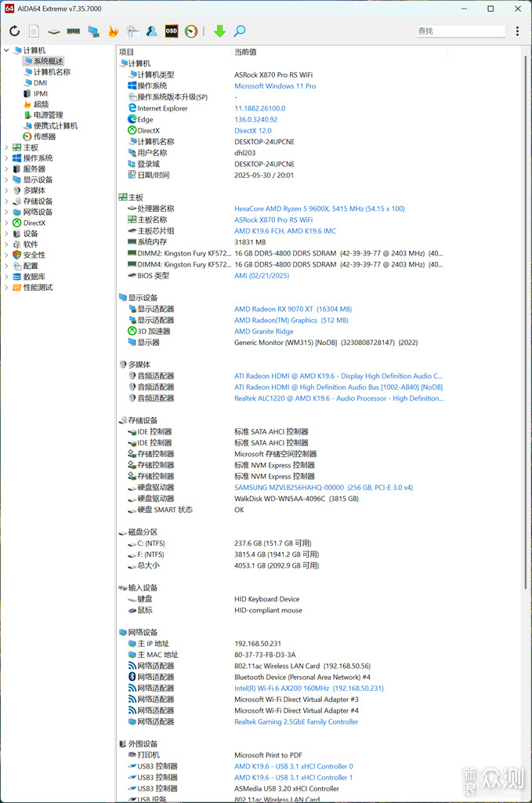Open the DirectX 12.0 link
The width and height of the screenshot is (532, 803).
pyautogui.click(x=253, y=131)
